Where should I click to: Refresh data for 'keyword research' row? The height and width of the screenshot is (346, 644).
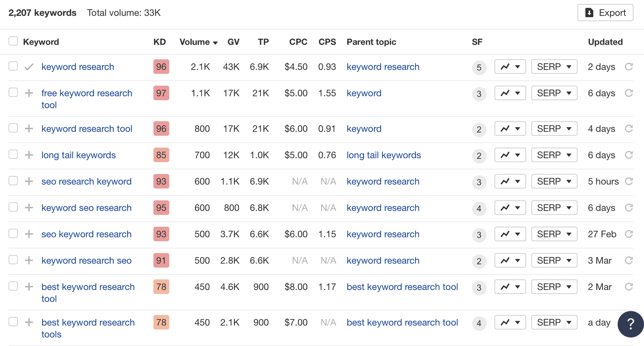click(x=629, y=66)
